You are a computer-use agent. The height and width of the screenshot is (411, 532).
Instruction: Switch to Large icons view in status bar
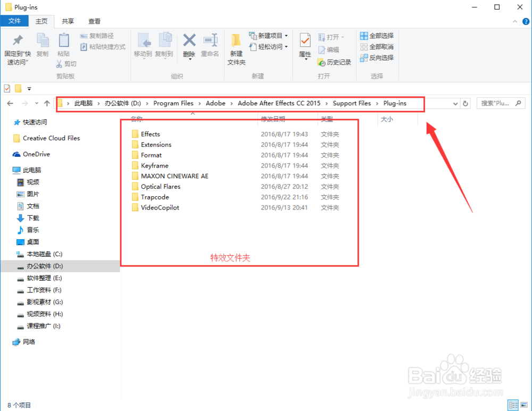pos(524,405)
